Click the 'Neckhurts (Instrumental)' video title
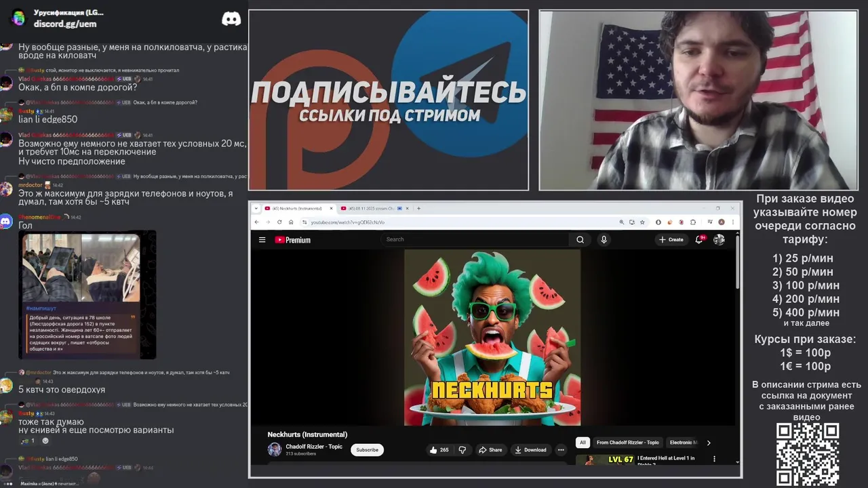Image resolution: width=868 pixels, height=488 pixels. (307, 434)
